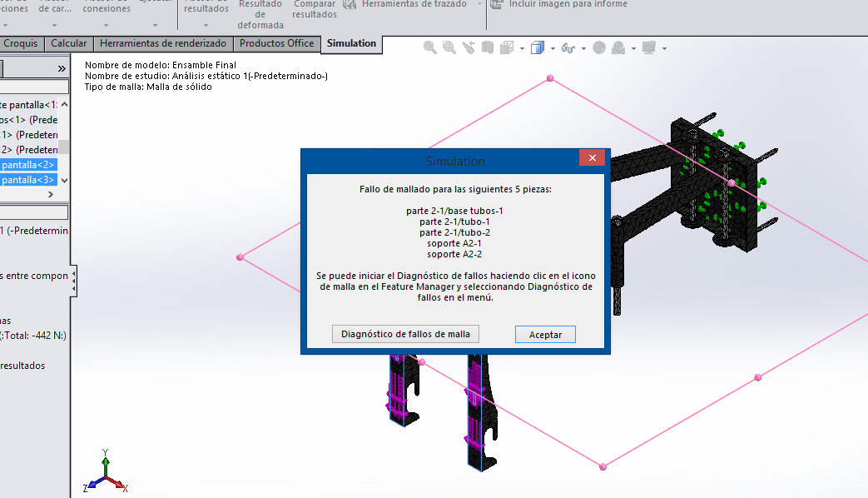The width and height of the screenshot is (868, 498).
Task: Expand the resultados ribbon dropdown arrow
Action: click(x=206, y=26)
